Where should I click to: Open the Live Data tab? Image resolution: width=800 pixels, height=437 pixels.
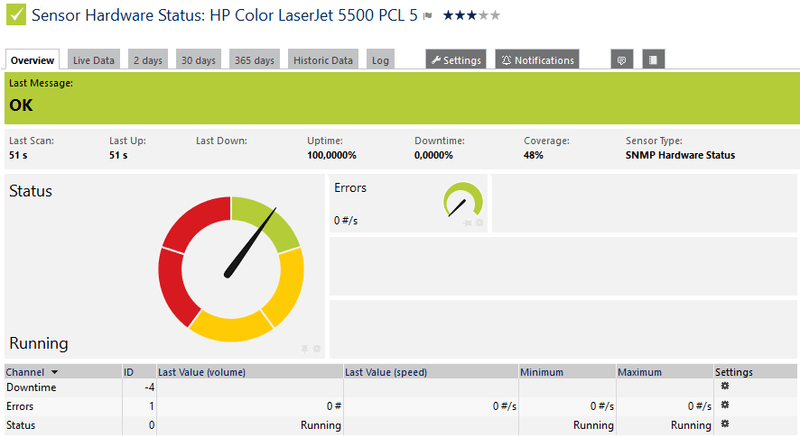[94, 60]
